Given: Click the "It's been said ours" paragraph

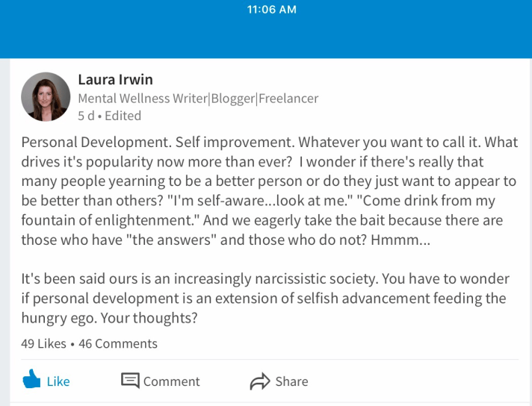Looking at the screenshot, I should pyautogui.click(x=265, y=279).
